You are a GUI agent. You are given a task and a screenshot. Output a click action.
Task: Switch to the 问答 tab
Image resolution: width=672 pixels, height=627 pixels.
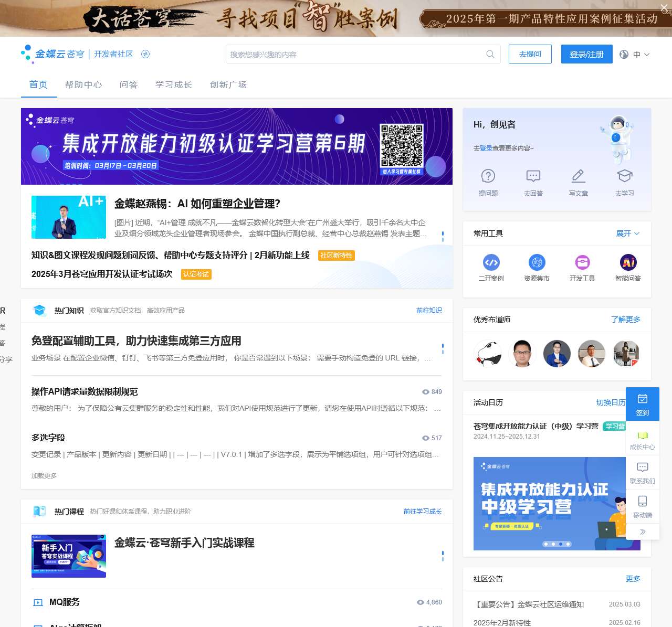coord(128,84)
